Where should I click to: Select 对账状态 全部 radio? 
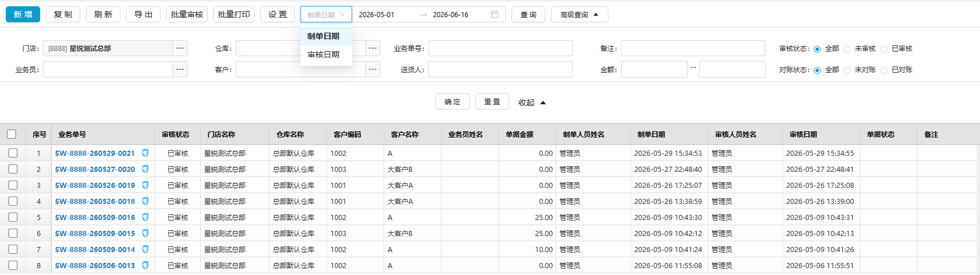tap(817, 70)
